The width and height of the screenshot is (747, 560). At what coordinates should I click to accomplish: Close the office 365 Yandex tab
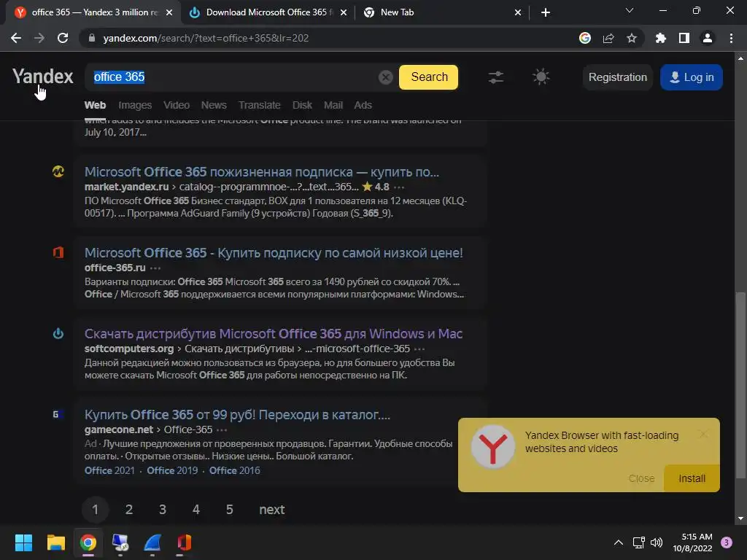[x=169, y=12]
